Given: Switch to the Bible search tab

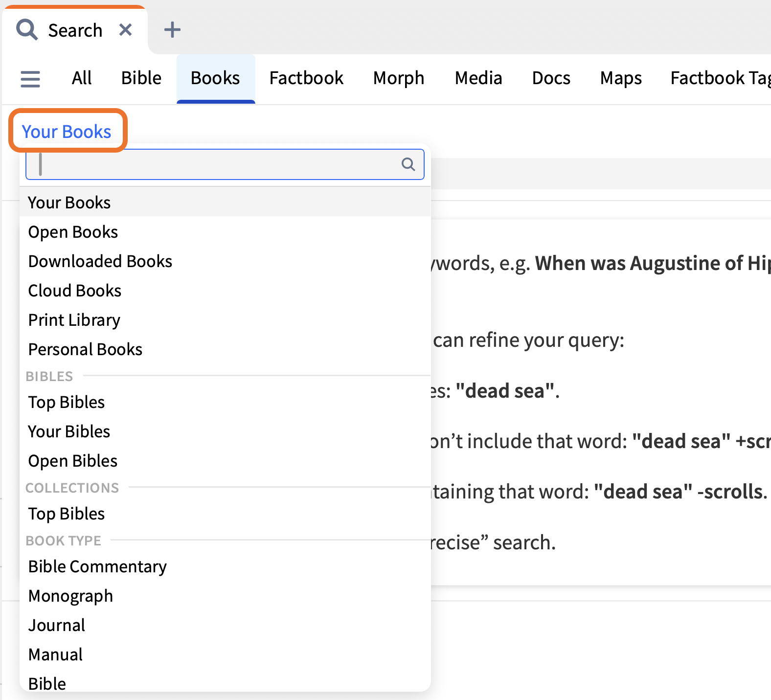Looking at the screenshot, I should point(141,78).
